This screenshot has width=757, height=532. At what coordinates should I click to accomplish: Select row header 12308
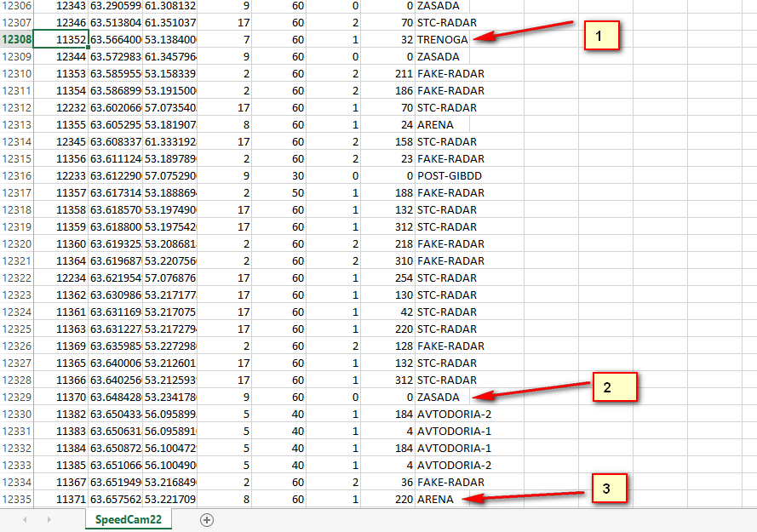pyautogui.click(x=17, y=39)
